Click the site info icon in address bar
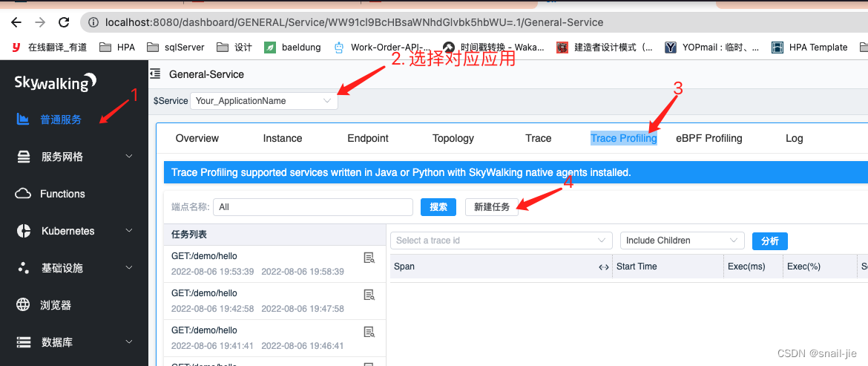 93,23
